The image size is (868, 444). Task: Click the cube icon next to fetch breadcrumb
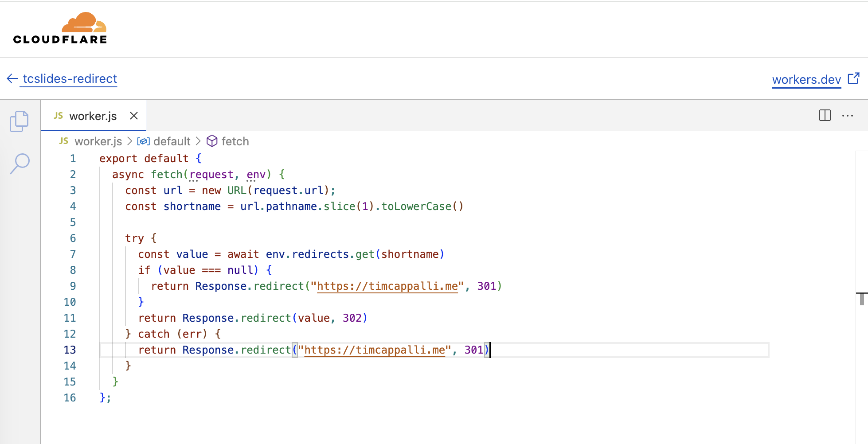coord(212,141)
